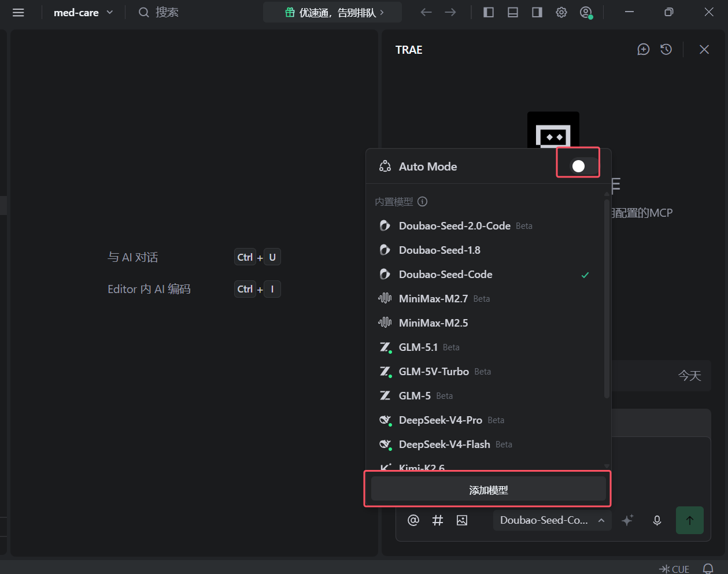Activate microphone voice input
Image resolution: width=728 pixels, height=574 pixels.
tap(657, 520)
